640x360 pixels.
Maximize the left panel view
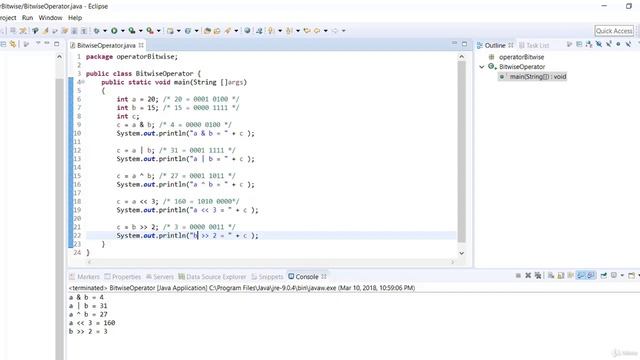(56, 43)
